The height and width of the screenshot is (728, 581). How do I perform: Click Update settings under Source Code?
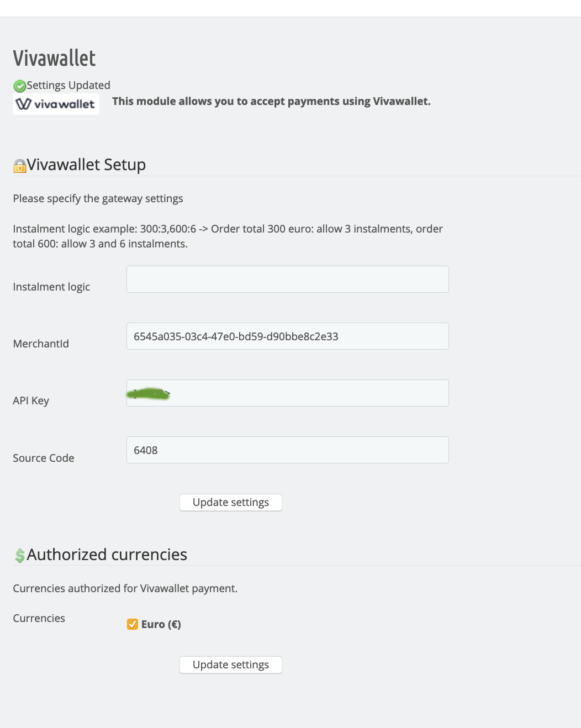point(230,502)
